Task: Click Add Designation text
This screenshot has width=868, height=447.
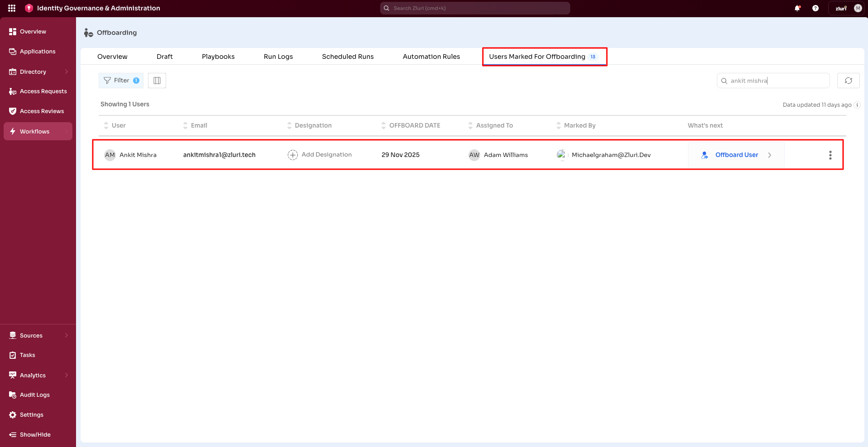Action: 327,155
